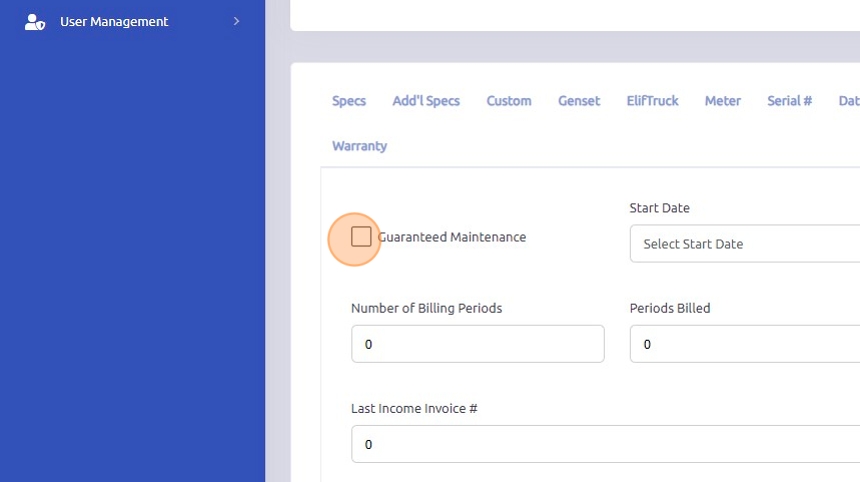The image size is (860, 482).
Task: Open the User Management sidebar menu label
Action: click(x=114, y=21)
